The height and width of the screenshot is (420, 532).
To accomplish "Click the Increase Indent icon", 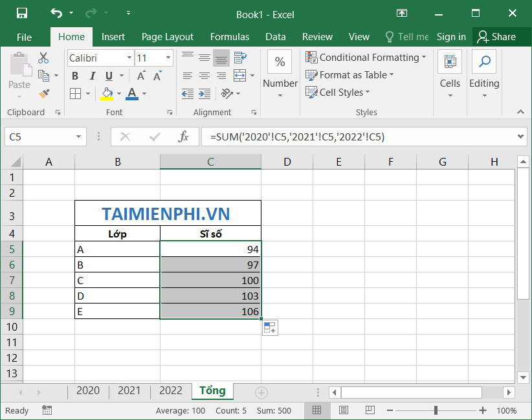I will (x=205, y=93).
